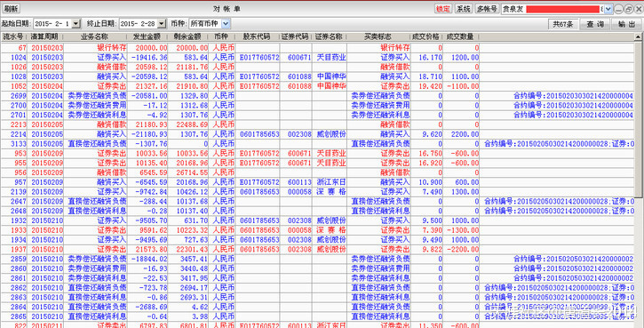Sort by the 发生金额 column header

click(x=147, y=37)
